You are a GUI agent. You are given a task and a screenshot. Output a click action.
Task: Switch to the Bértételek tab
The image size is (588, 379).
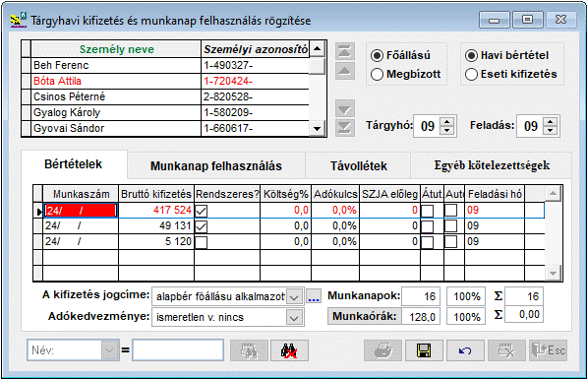[x=74, y=164]
